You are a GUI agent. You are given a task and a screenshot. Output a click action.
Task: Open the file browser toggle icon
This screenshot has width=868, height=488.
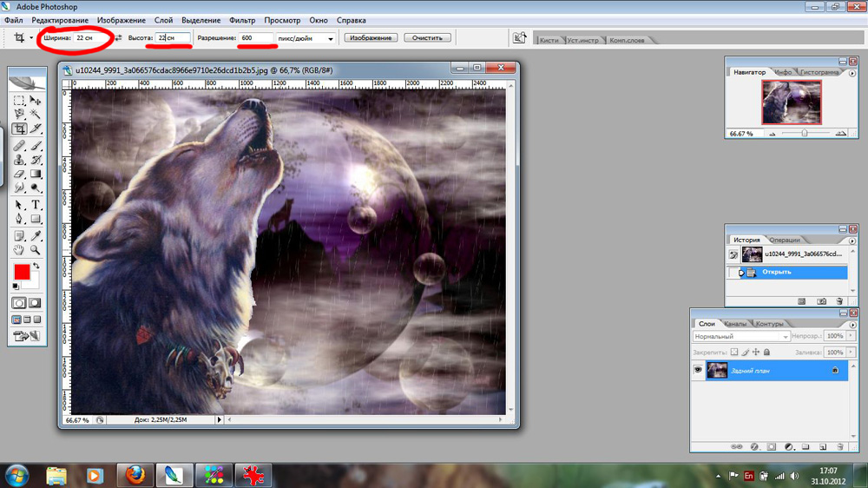(x=519, y=37)
